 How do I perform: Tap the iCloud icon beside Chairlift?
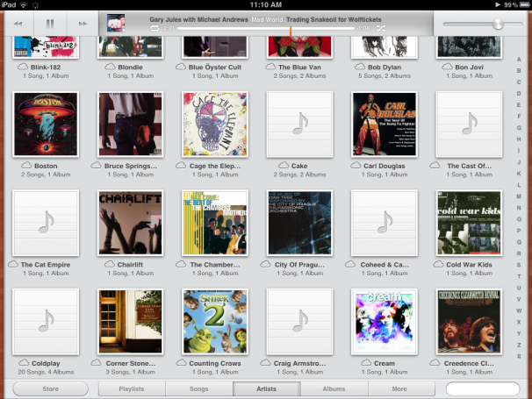click(110, 264)
